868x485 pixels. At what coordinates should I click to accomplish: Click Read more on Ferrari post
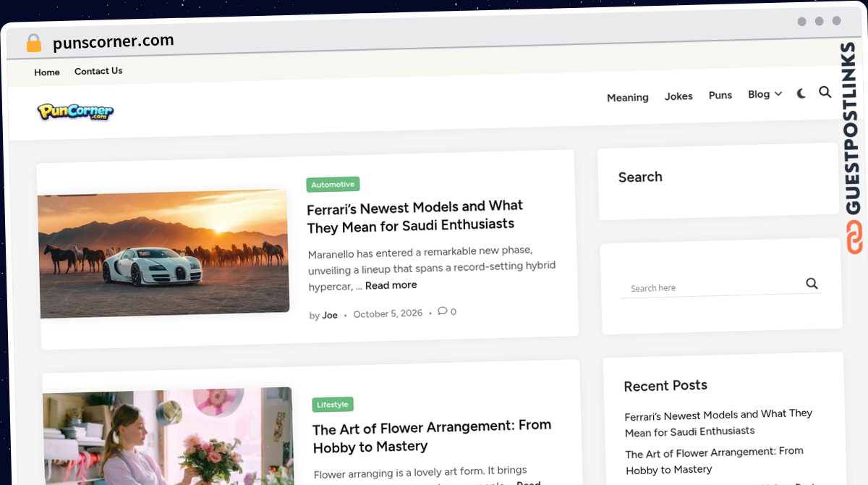[391, 285]
